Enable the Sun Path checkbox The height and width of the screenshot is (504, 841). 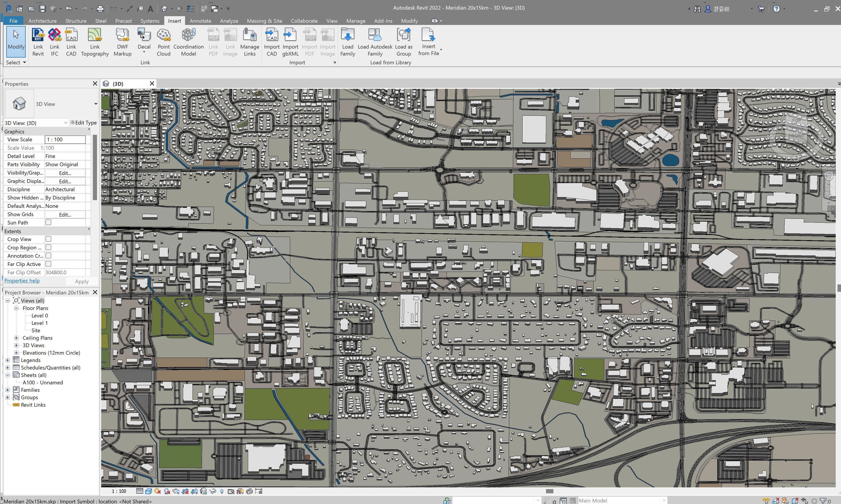(48, 222)
